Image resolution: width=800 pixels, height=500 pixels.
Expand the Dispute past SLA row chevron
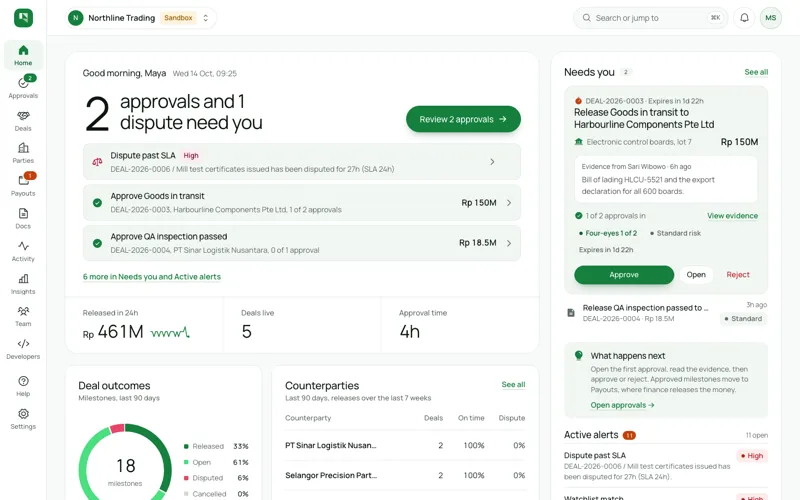tap(492, 162)
